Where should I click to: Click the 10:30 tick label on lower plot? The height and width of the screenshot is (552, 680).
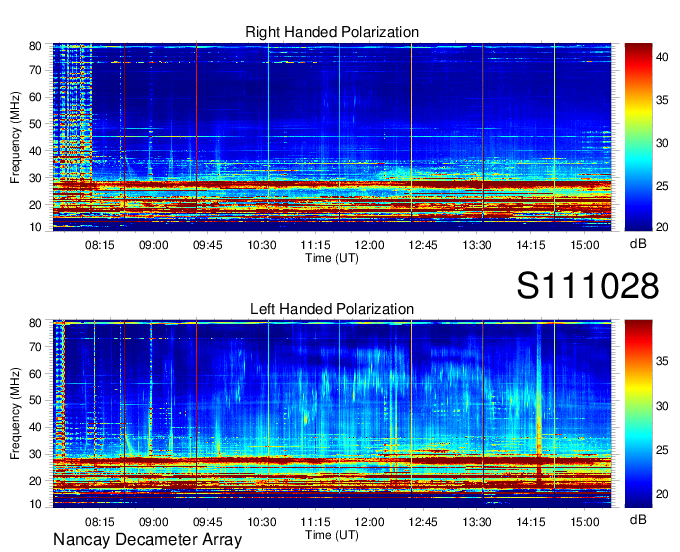point(262,522)
